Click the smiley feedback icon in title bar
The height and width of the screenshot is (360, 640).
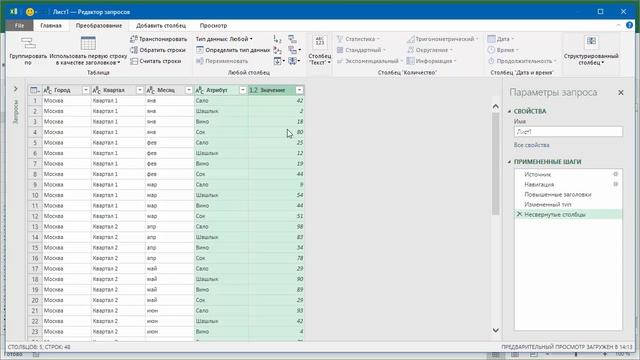30,12
